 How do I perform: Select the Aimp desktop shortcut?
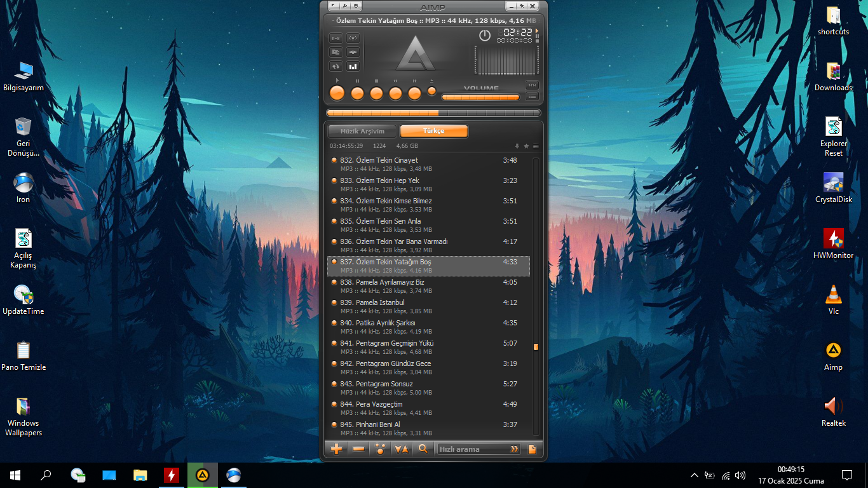pos(833,356)
